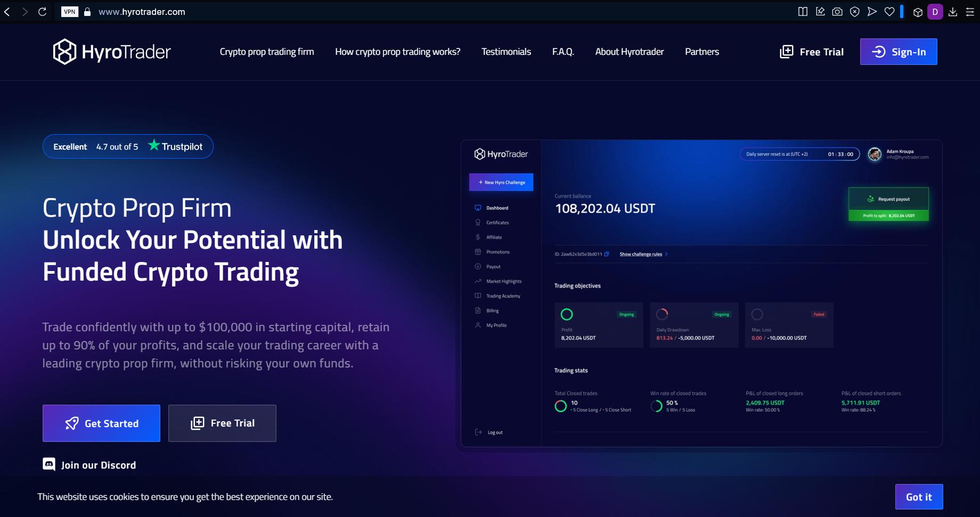980x517 pixels.
Task: Click the Profit 8,202.04 USDT objective card
Action: pos(599,325)
